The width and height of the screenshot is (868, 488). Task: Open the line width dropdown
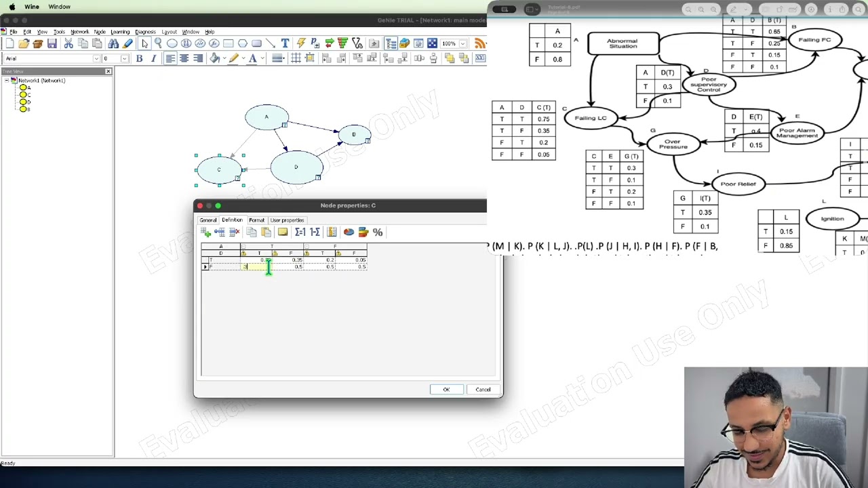[x=277, y=58]
